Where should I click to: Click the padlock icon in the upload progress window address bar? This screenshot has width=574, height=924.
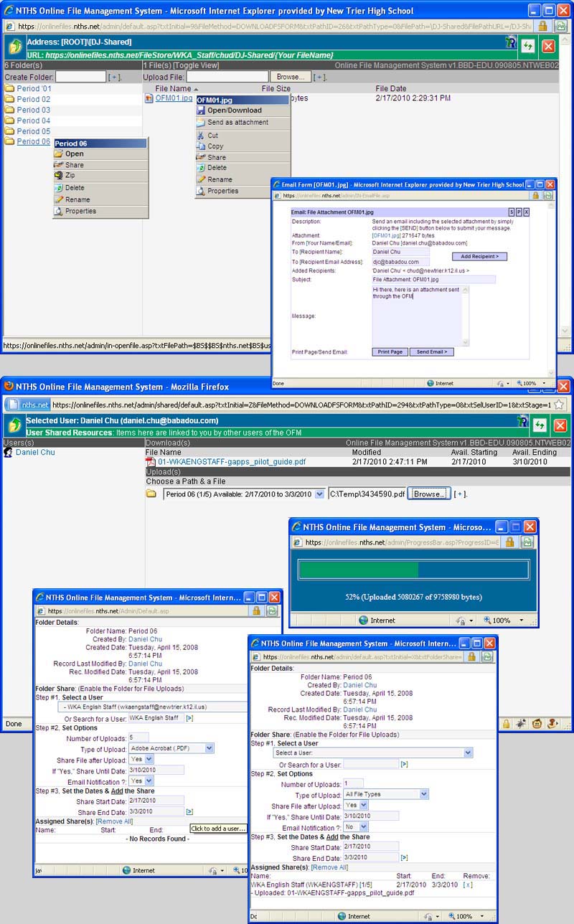(510, 542)
